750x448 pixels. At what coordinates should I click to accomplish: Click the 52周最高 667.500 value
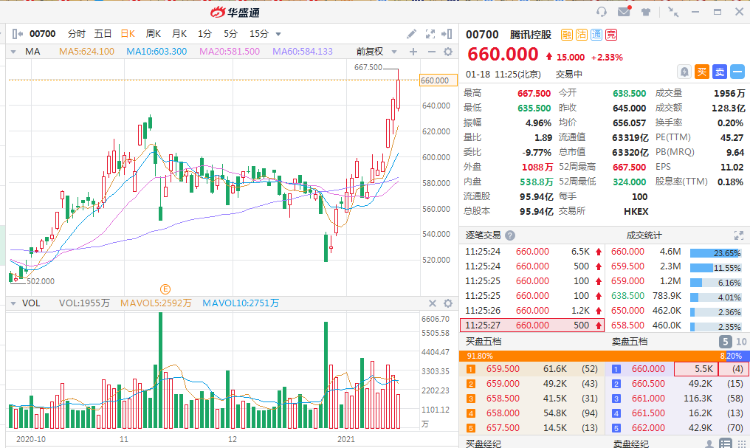(x=629, y=167)
